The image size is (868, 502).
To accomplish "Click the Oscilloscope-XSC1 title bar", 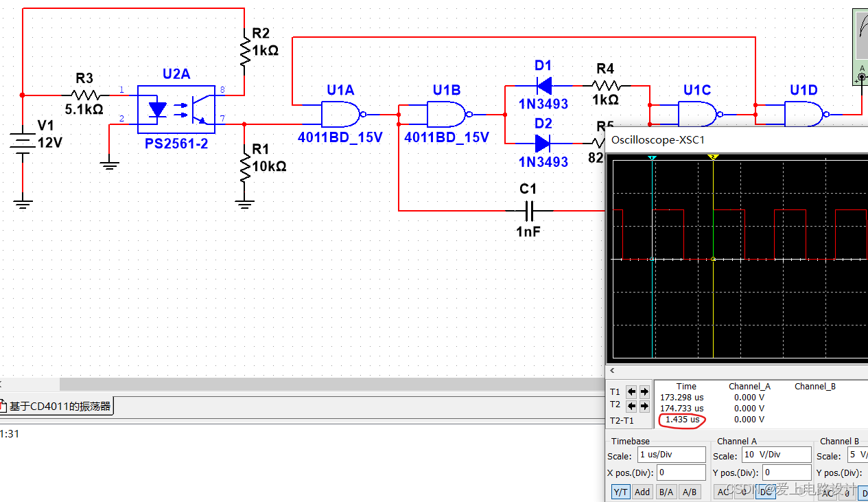I will [x=736, y=140].
